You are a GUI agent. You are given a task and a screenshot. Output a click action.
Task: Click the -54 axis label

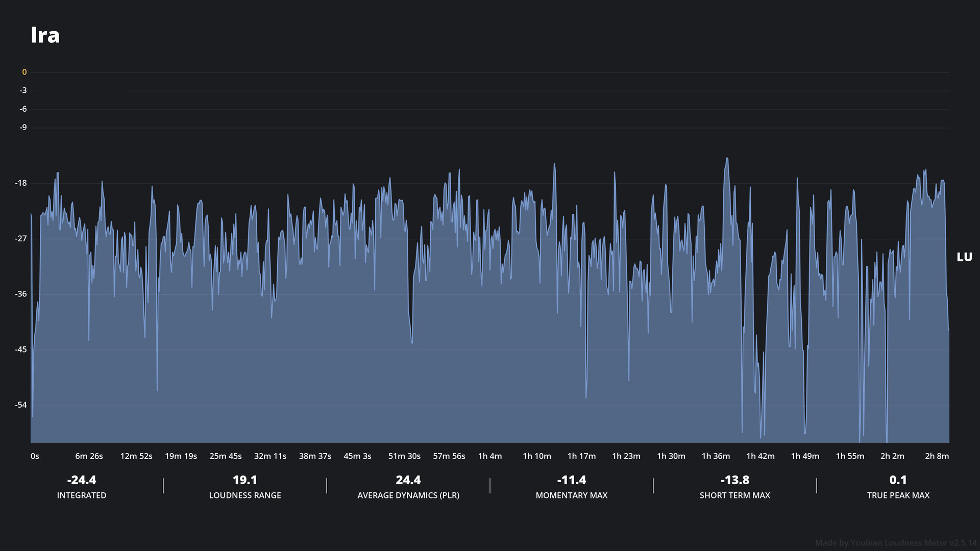click(x=20, y=405)
